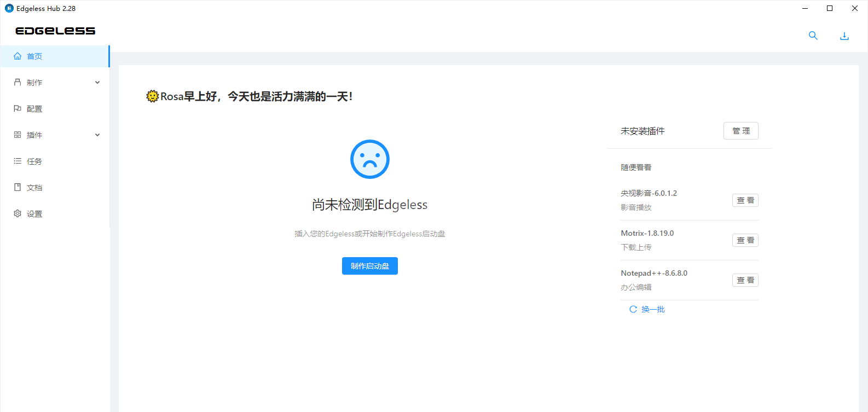868x412 pixels.
Task: Click the 制作启动盘 button
Action: click(x=370, y=266)
